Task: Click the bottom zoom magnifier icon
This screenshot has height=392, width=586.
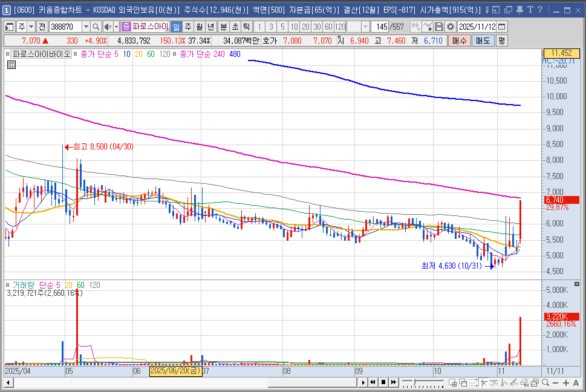Action: [545, 382]
